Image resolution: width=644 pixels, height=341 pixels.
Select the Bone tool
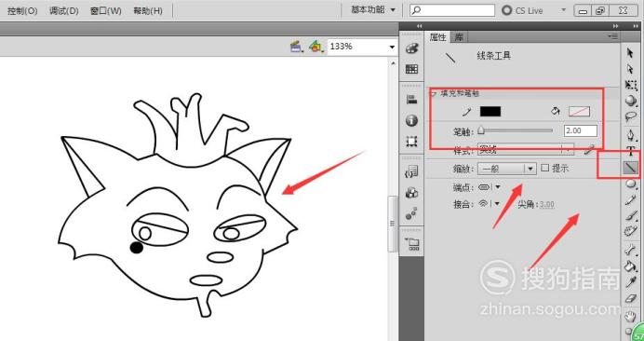[630, 250]
